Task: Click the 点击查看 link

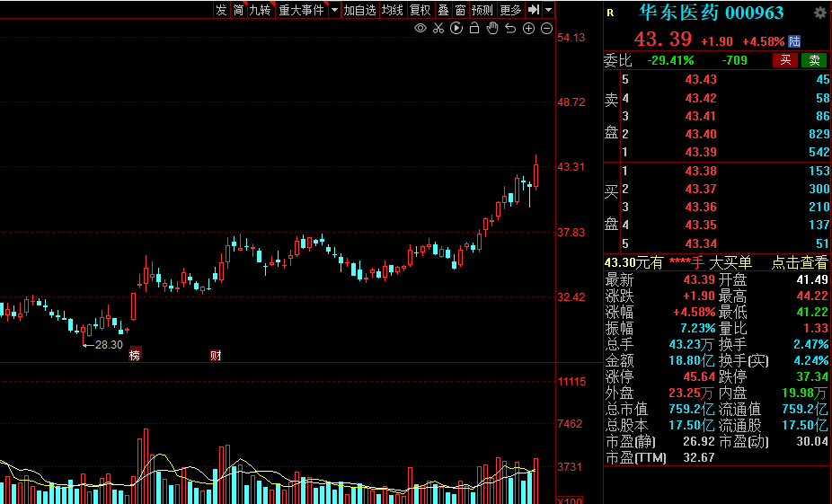Action: [799, 262]
